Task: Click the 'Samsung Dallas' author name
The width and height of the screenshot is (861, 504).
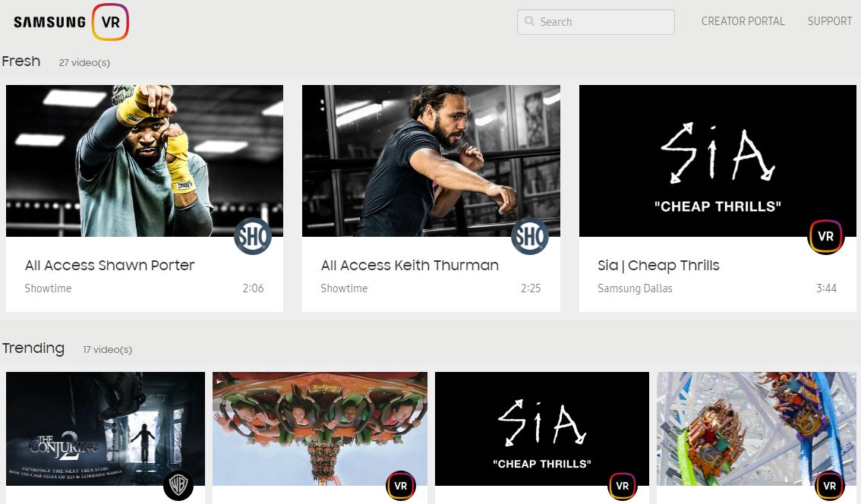Action: pos(635,288)
